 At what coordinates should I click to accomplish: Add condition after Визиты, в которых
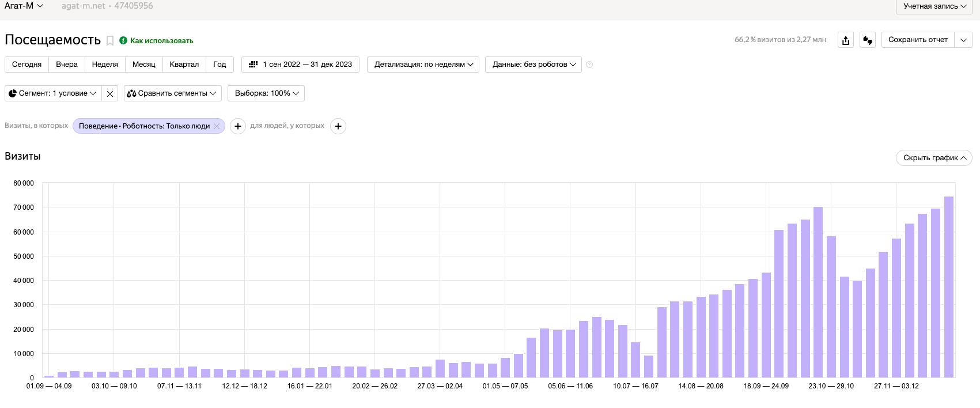pos(238,126)
